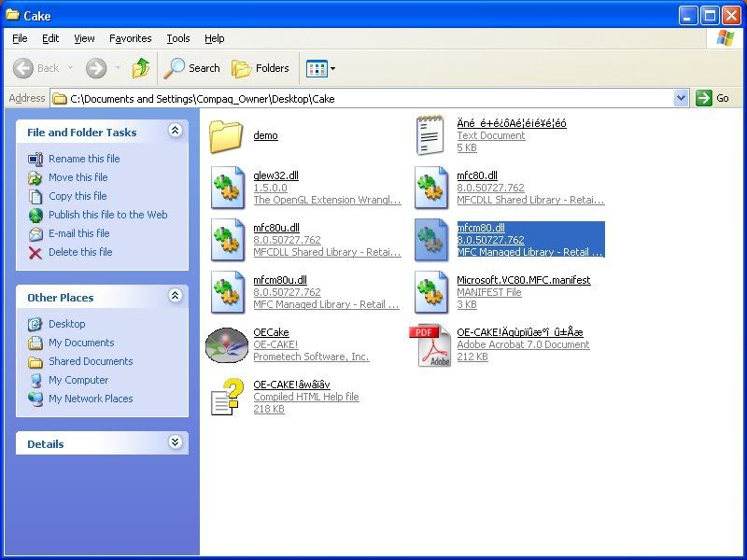Expand the Details panel
This screenshot has width=747, height=560.
pos(175,441)
